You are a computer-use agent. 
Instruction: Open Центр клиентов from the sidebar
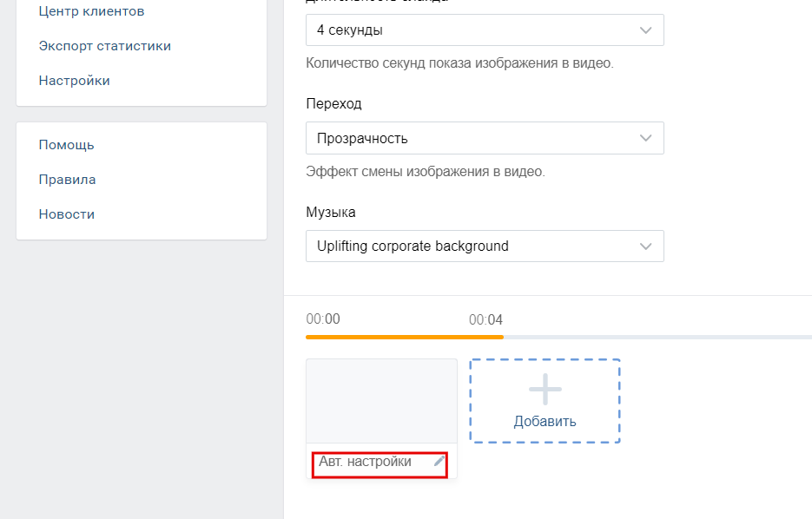coord(94,11)
